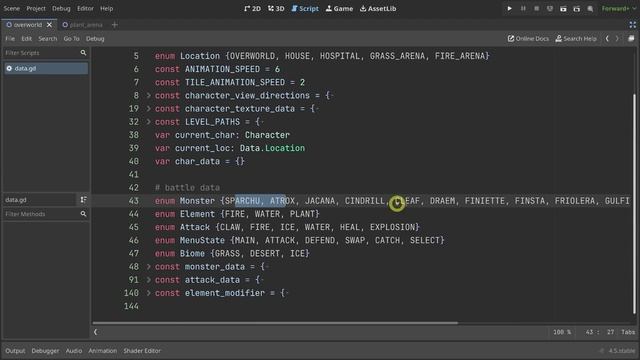Select the plant_arena scene tab
Image resolution: width=640 pixels, height=360 pixels.
coord(82,24)
